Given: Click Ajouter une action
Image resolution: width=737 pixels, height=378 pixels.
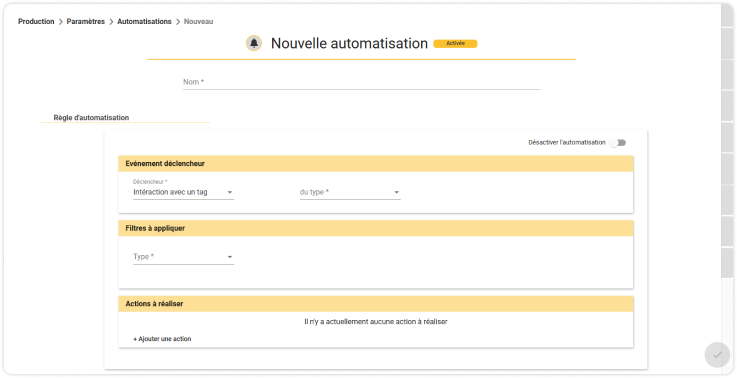Looking at the screenshot, I should pos(162,339).
